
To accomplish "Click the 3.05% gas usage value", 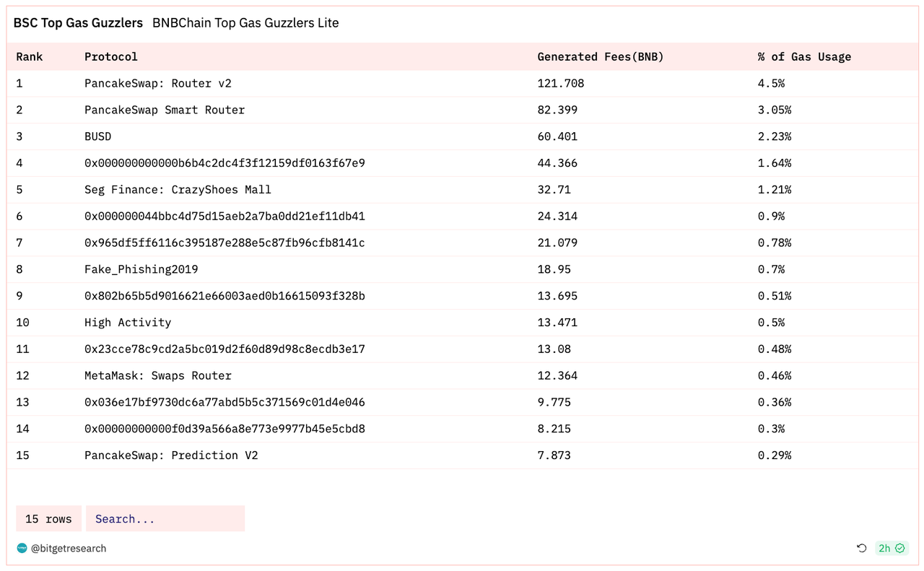I will (x=775, y=110).
